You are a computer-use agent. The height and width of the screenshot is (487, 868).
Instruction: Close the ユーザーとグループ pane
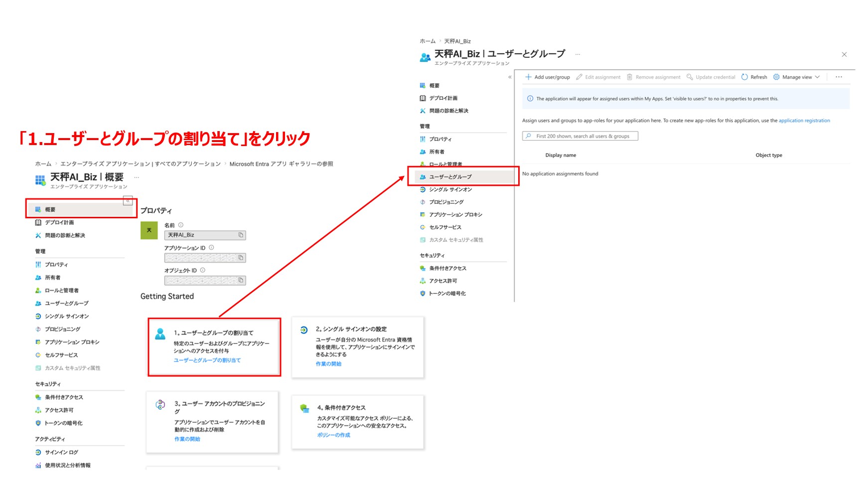(x=844, y=55)
